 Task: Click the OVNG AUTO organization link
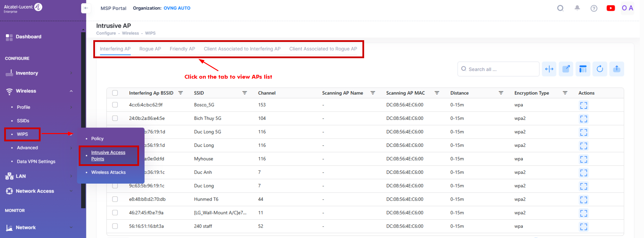pos(177,8)
